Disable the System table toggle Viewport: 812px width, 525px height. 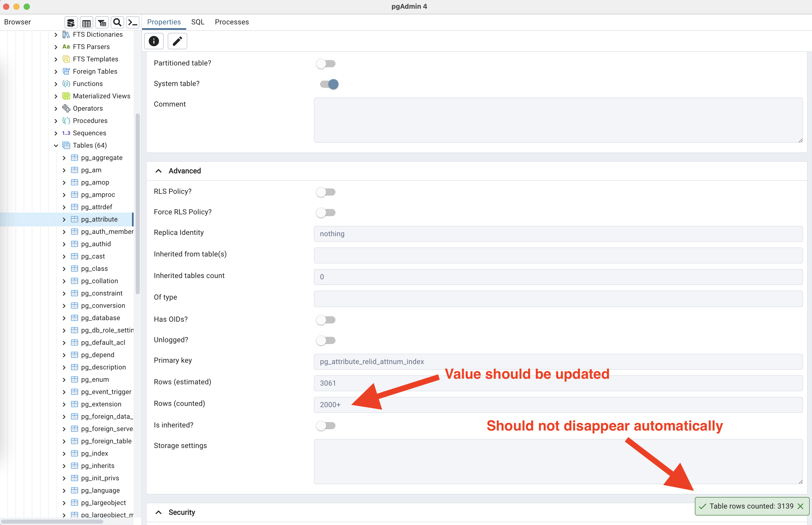coord(328,84)
